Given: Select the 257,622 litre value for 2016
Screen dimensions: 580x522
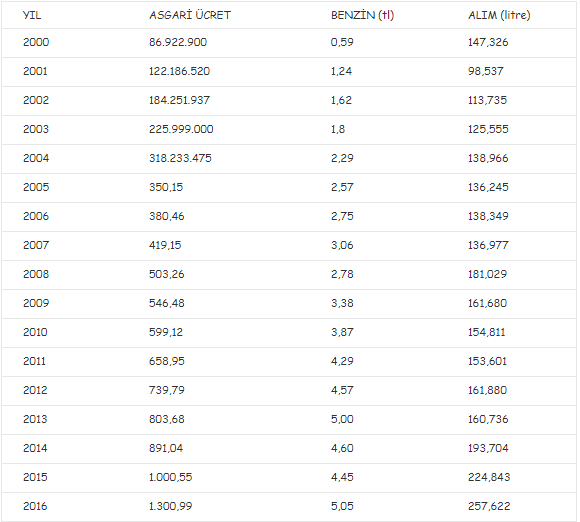Looking at the screenshot, I should tap(489, 506).
